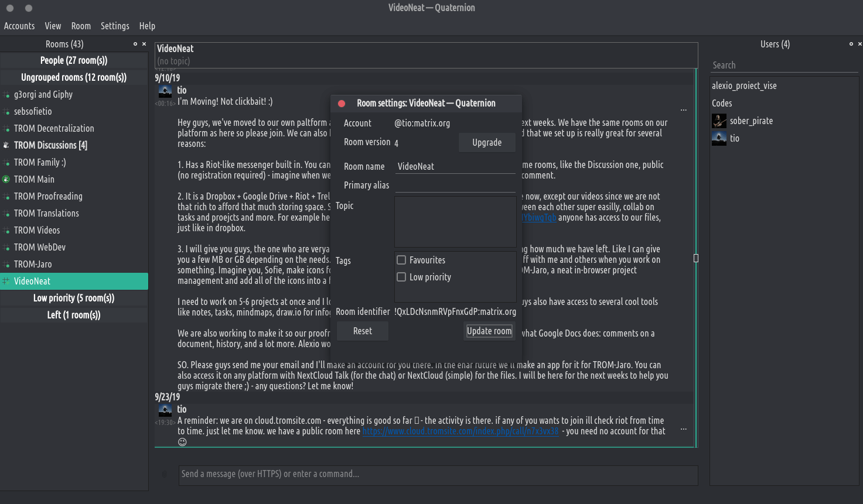The height and width of the screenshot is (504, 863).
Task: Close the Users panel with its X icon
Action: 859,44
